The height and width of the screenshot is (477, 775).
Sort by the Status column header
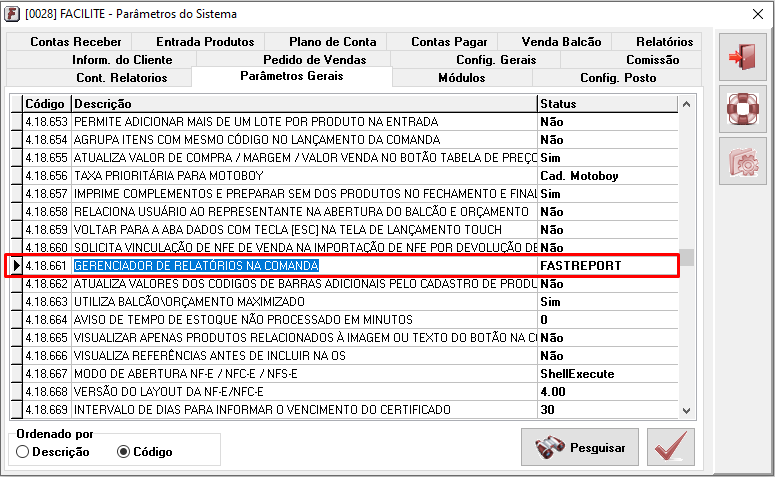click(606, 104)
